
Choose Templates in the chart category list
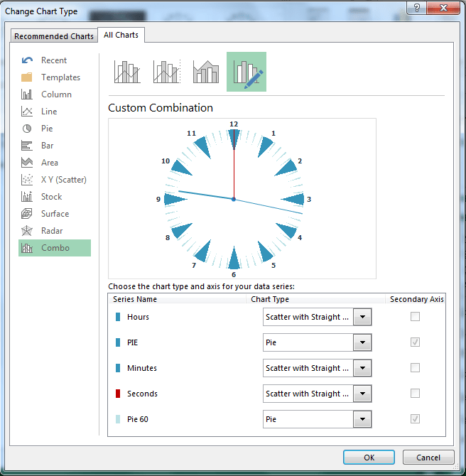[60, 77]
